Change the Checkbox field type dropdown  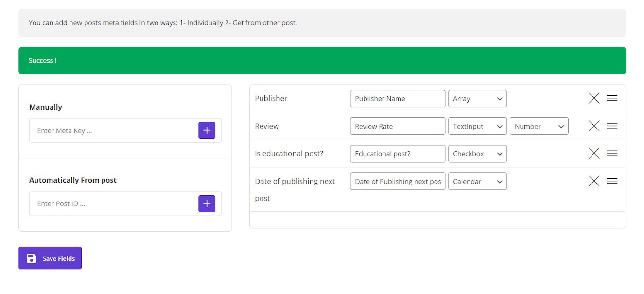click(x=477, y=154)
